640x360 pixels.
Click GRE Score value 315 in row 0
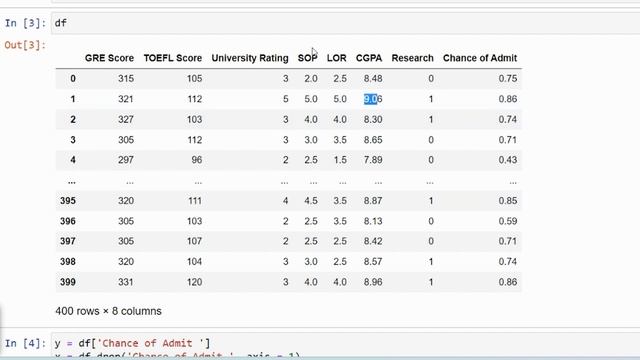[126, 78]
